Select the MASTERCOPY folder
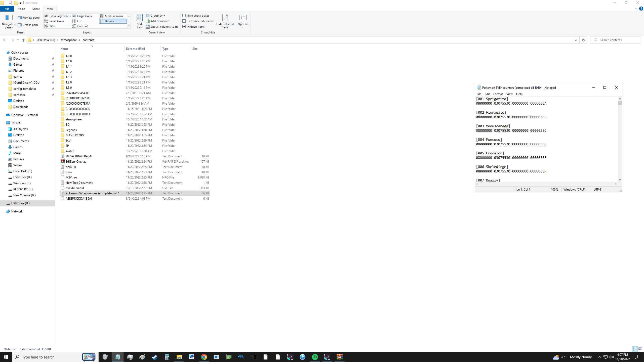The height and width of the screenshot is (362, 644). tap(135, 135)
